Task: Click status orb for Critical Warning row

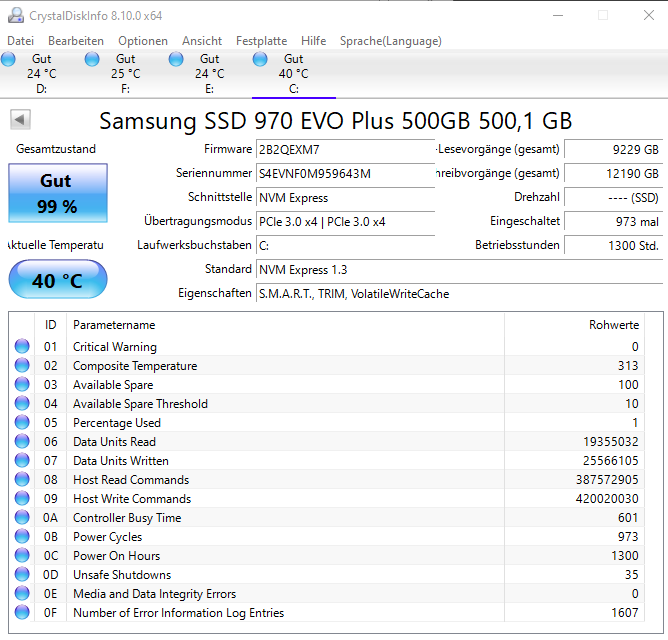Action: coord(22,346)
